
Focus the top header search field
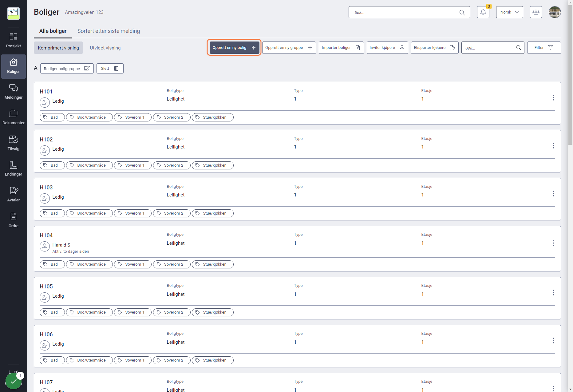(x=409, y=12)
